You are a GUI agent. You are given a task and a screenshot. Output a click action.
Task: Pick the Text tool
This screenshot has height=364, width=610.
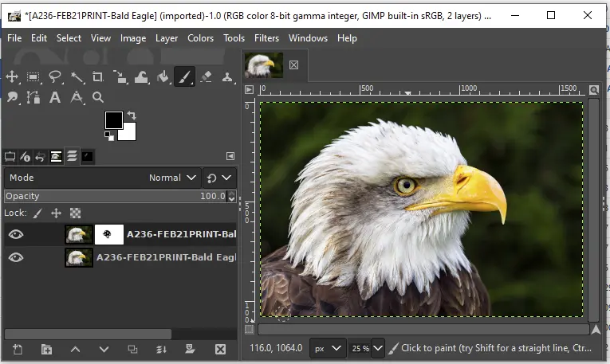(x=55, y=97)
